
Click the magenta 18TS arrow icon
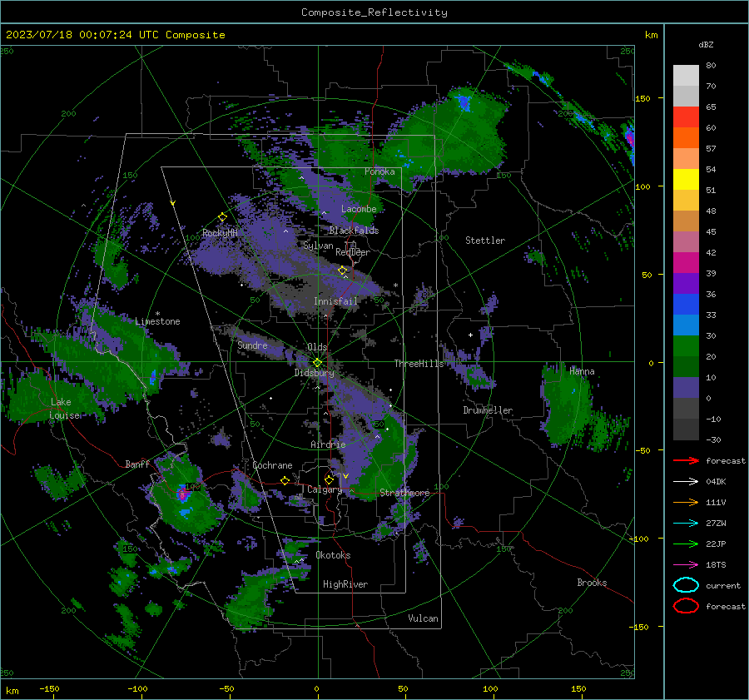tap(686, 565)
